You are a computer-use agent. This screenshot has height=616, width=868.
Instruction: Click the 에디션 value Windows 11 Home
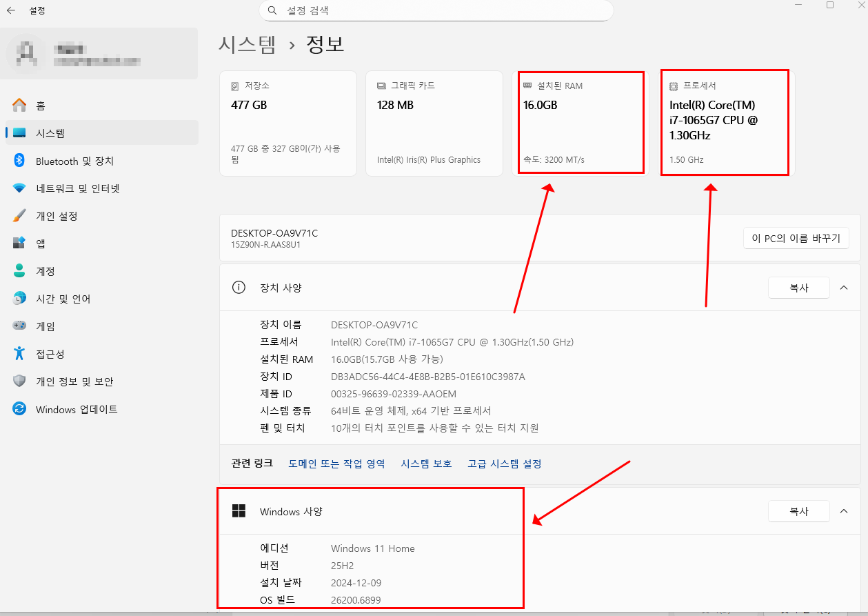pos(373,548)
